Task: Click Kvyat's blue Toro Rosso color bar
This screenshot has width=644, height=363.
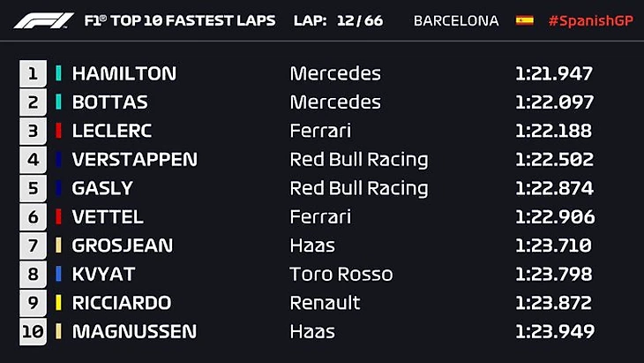Action: [x=59, y=274]
